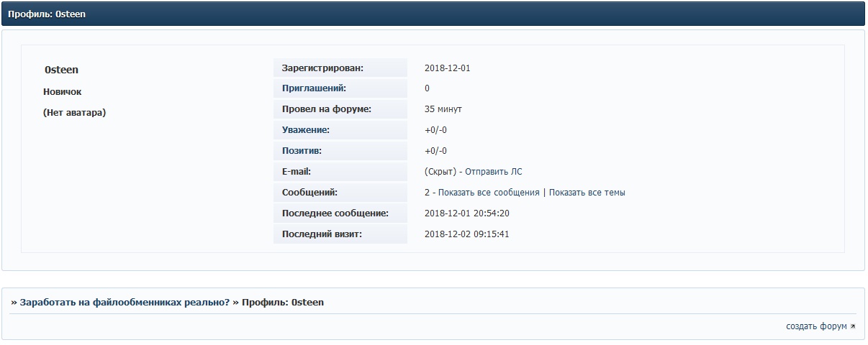Open Показать все темы link
The height and width of the screenshot is (345, 868).
[587, 193]
